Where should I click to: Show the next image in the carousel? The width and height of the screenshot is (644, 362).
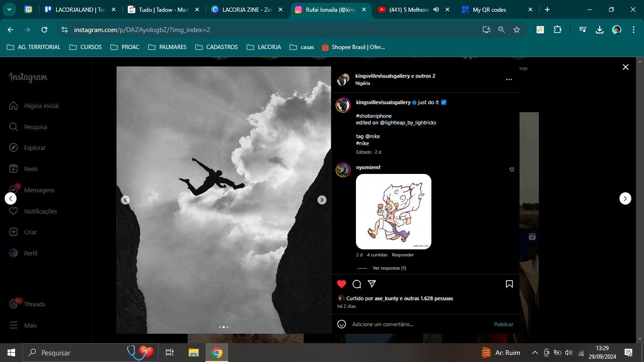point(322,200)
